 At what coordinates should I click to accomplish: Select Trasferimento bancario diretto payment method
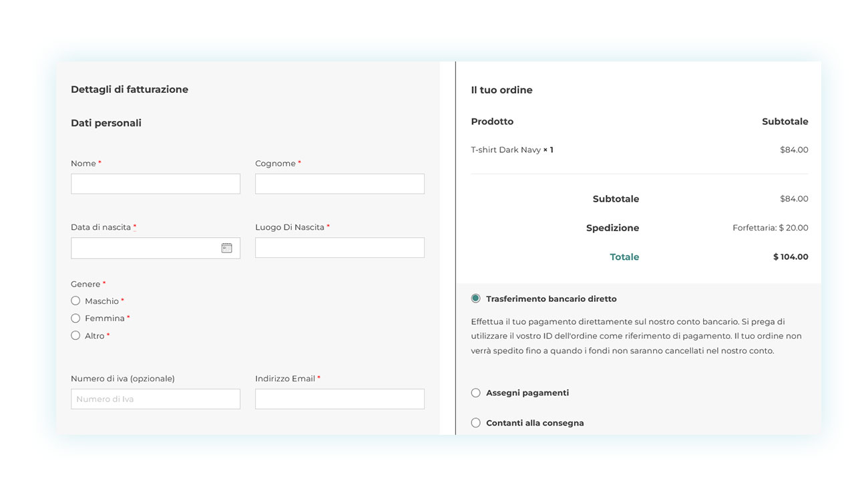[x=475, y=299]
